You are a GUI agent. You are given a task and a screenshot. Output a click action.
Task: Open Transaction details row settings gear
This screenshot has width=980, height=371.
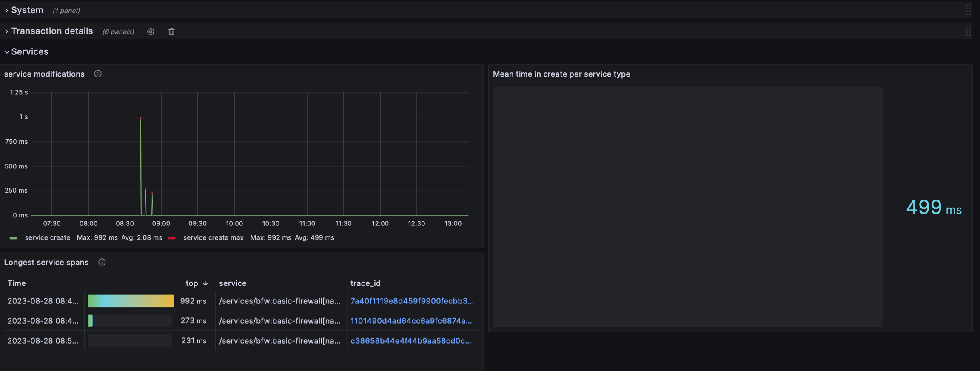[151, 31]
